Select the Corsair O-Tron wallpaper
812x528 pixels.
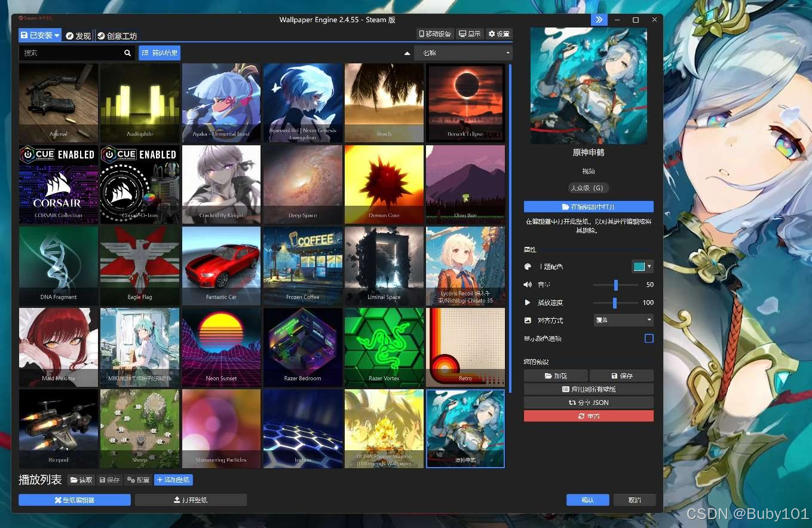coord(140,184)
